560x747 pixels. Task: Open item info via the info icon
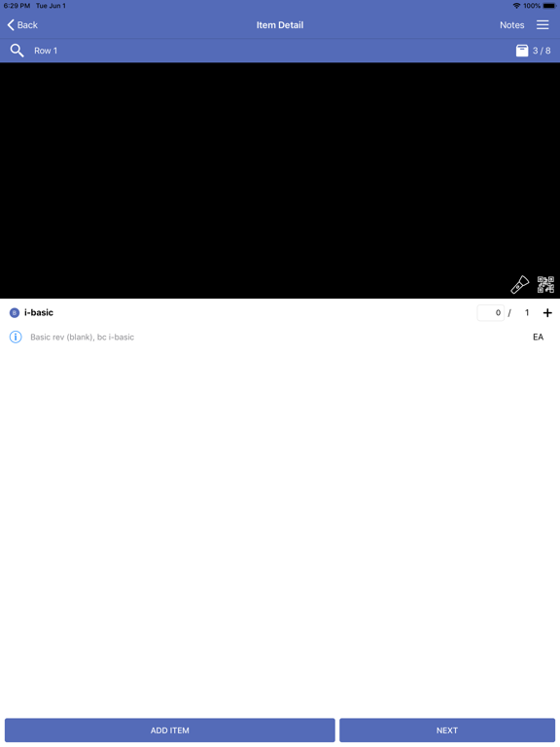[16, 338]
